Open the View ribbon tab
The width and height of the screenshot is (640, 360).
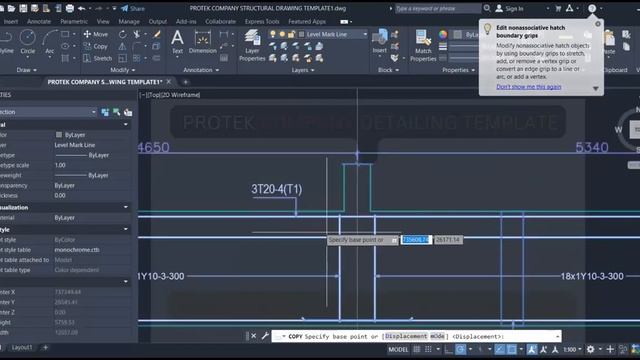pos(103,21)
